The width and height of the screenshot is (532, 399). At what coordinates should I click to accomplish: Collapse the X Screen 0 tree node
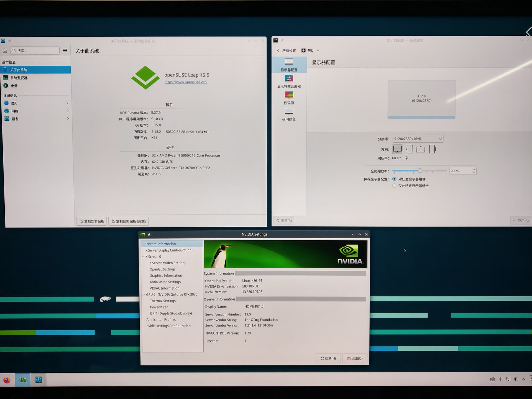143,257
